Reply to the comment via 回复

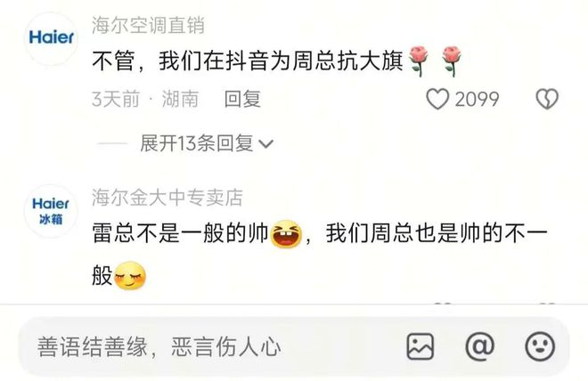[x=242, y=100]
